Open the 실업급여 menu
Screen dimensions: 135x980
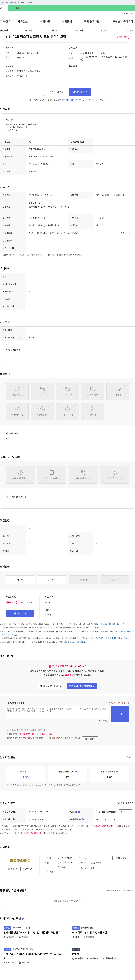point(67,22)
